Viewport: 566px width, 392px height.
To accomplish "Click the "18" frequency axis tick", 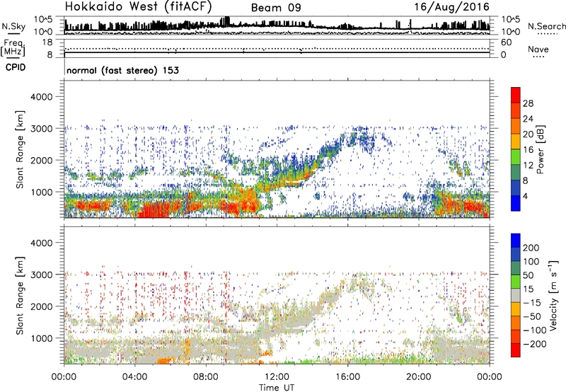I will (47, 42).
